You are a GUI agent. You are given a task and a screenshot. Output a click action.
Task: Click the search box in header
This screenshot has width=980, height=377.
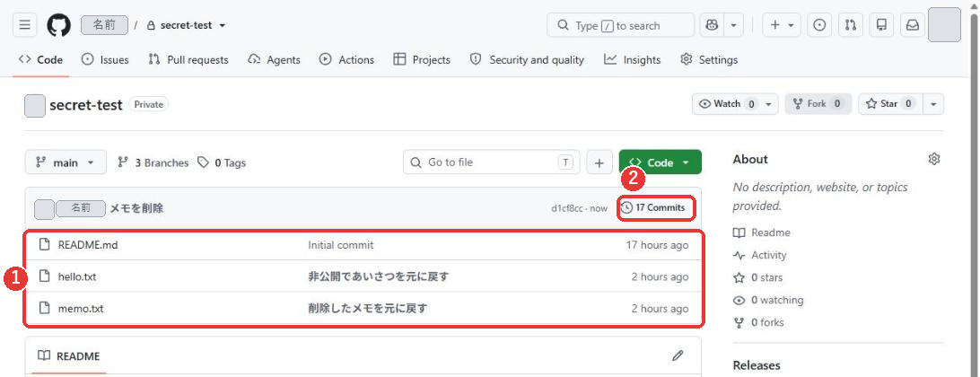620,25
